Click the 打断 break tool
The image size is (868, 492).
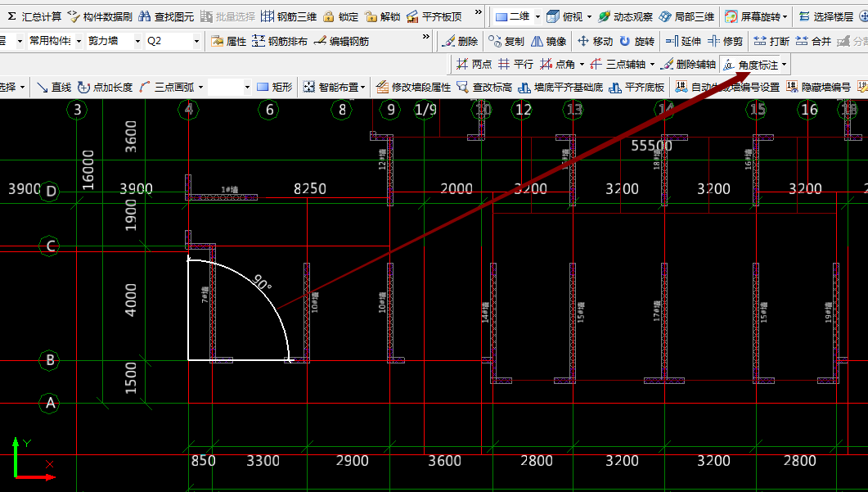[771, 41]
